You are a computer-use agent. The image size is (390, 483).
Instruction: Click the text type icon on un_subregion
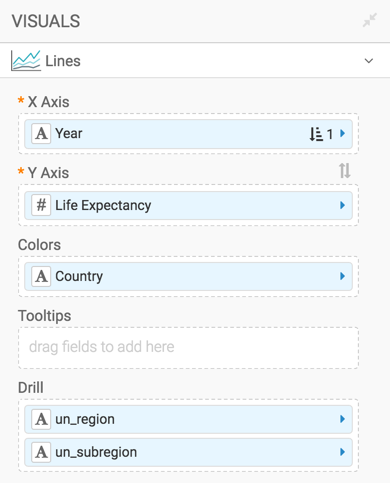click(x=41, y=452)
